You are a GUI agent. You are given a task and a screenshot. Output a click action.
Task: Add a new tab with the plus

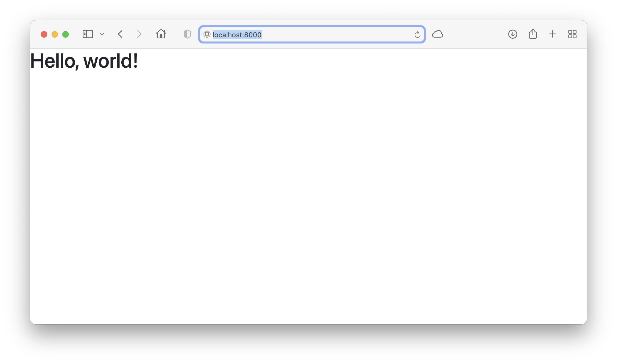point(552,34)
